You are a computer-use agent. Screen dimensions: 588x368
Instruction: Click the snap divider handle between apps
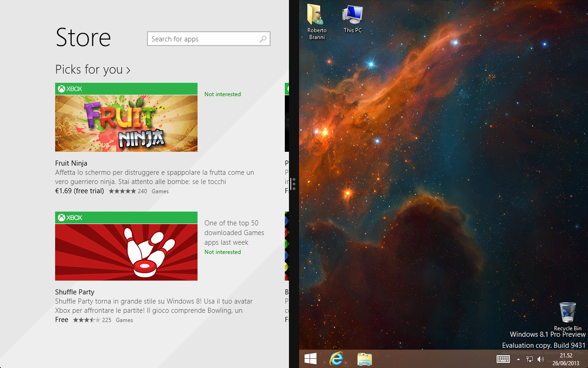(294, 184)
